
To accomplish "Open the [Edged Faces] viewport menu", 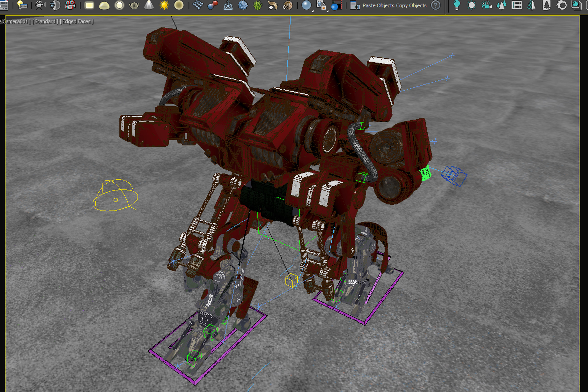I will 76,22.
